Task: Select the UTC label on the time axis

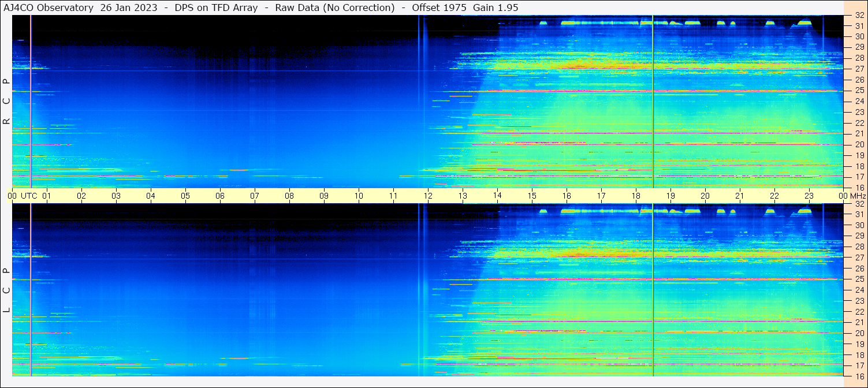Action: [29, 196]
